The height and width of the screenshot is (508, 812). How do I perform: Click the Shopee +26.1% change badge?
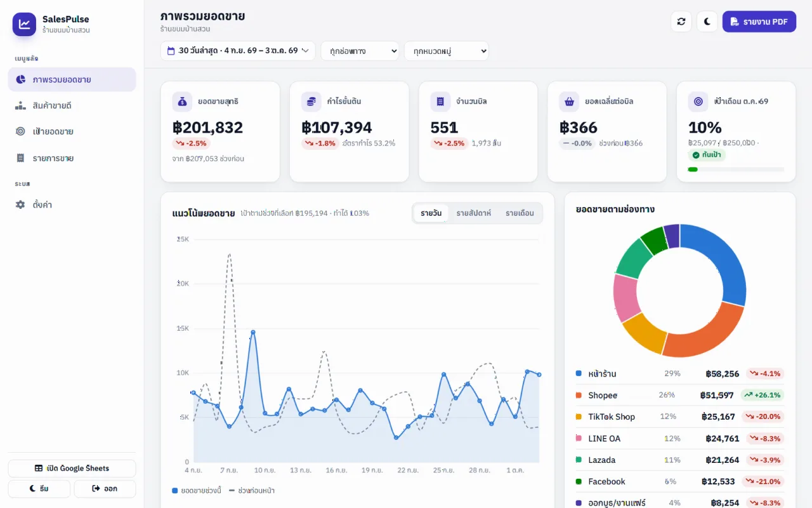[761, 395]
